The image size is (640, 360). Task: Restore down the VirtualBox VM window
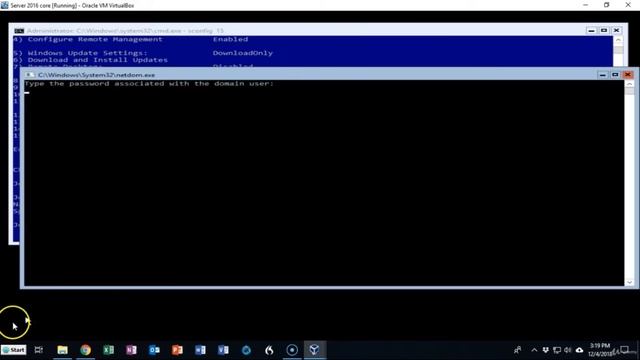pyautogui.click(x=607, y=5)
